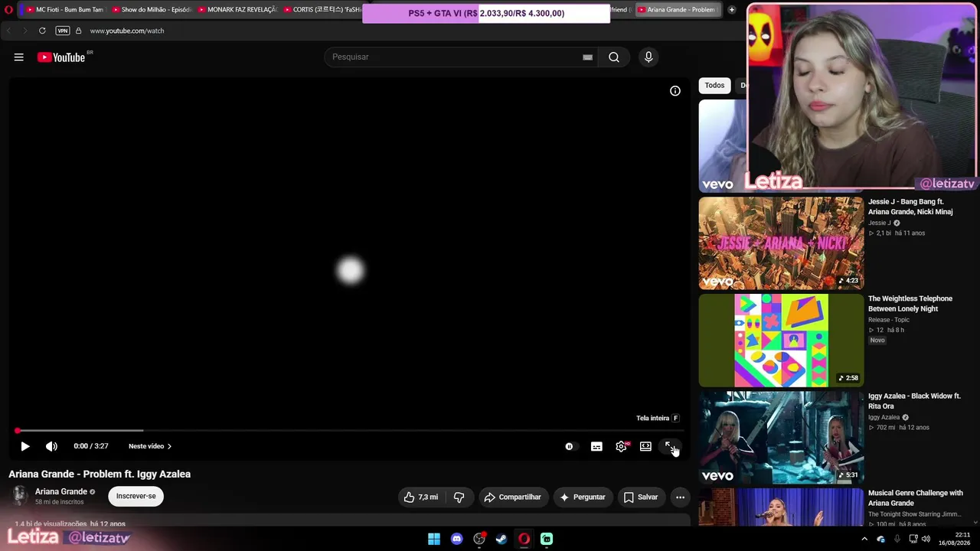The height and width of the screenshot is (551, 980).
Task: View site security lock info
Action: (x=78, y=31)
